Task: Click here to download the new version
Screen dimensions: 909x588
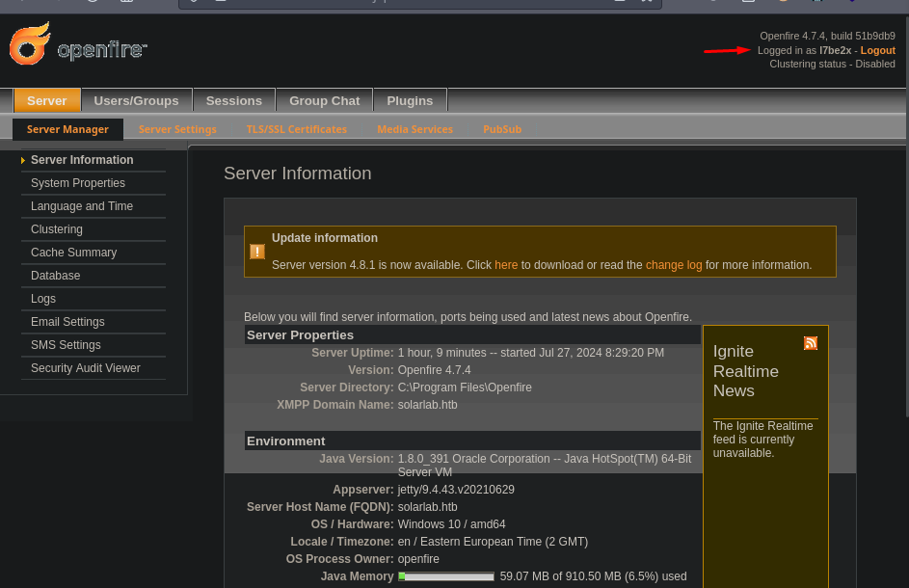Action: [506, 265]
